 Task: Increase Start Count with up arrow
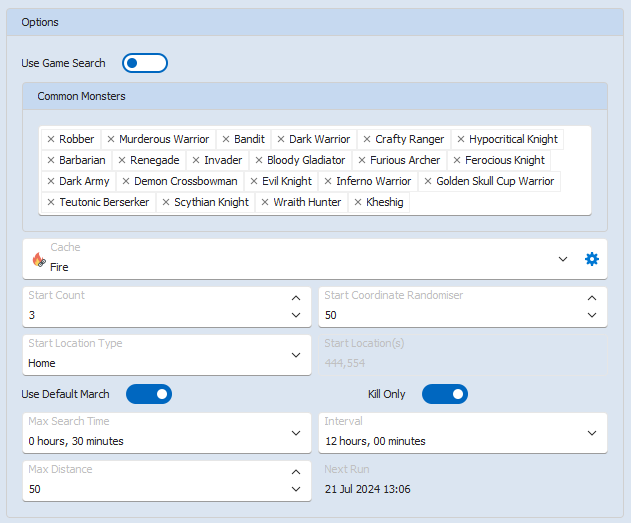tap(295, 298)
